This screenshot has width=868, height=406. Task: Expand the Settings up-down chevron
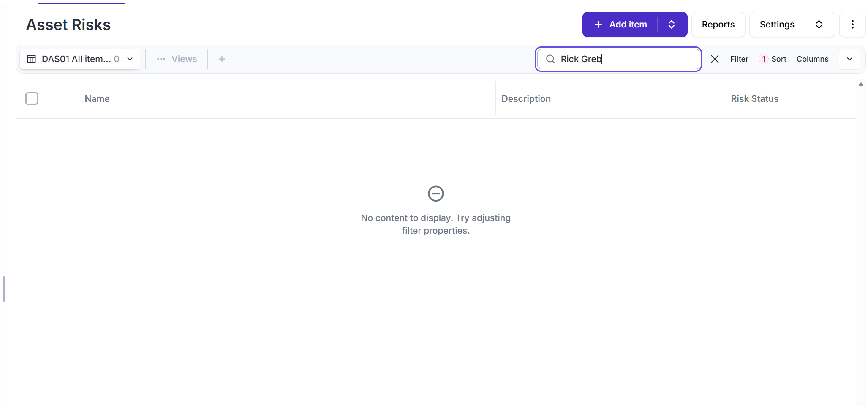pyautogui.click(x=819, y=25)
